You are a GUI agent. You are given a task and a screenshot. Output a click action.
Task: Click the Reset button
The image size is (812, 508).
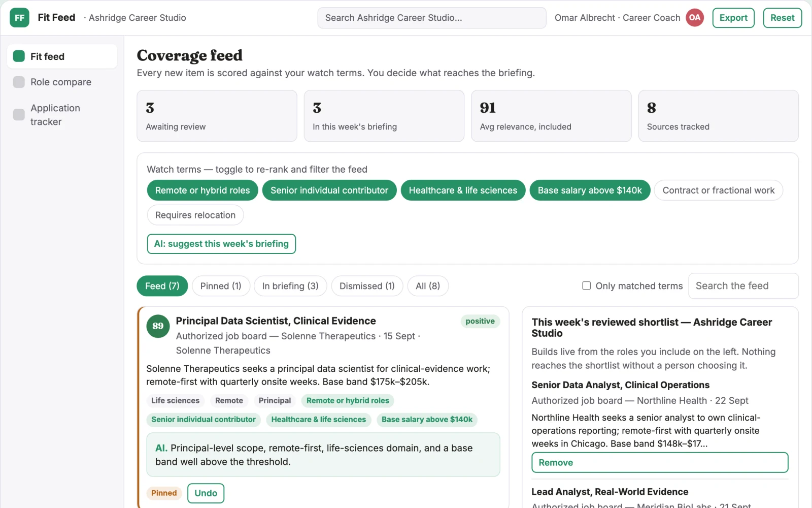783,18
